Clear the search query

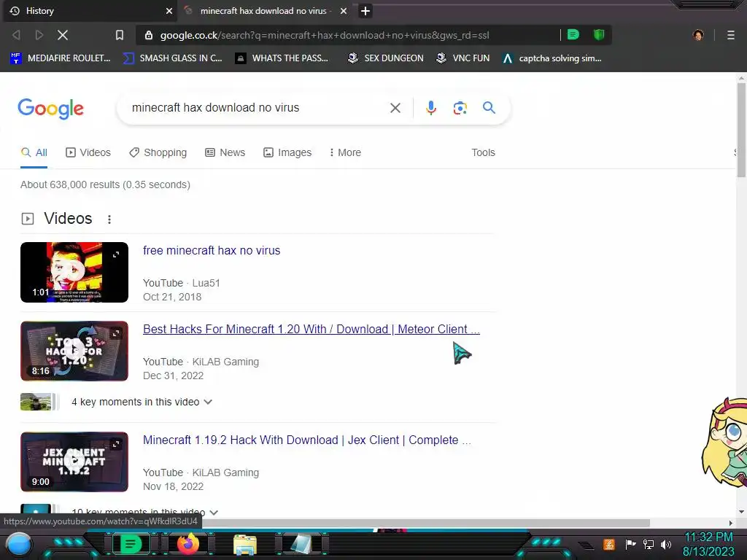pyautogui.click(x=395, y=108)
